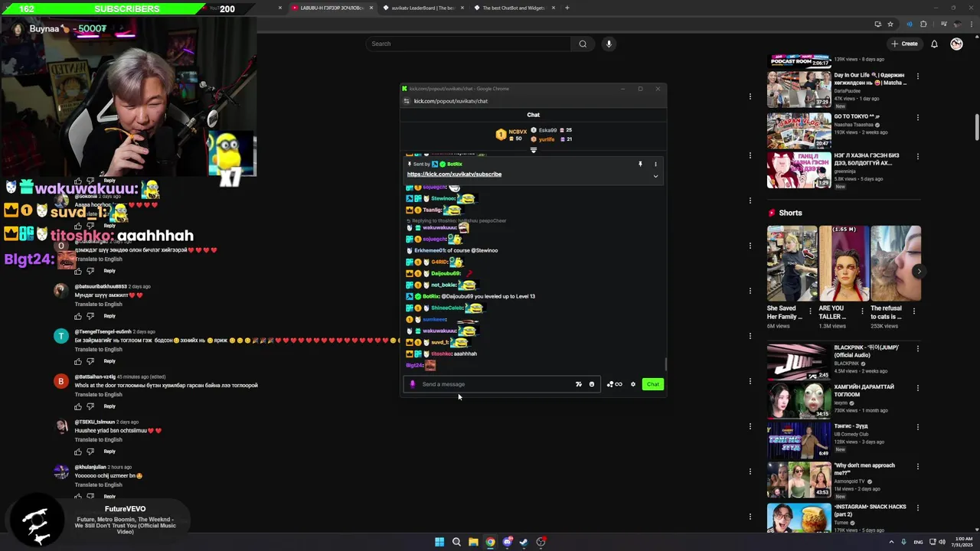The image size is (980, 551).
Task: Open the ARE YOU TALLER short
Action: click(844, 263)
